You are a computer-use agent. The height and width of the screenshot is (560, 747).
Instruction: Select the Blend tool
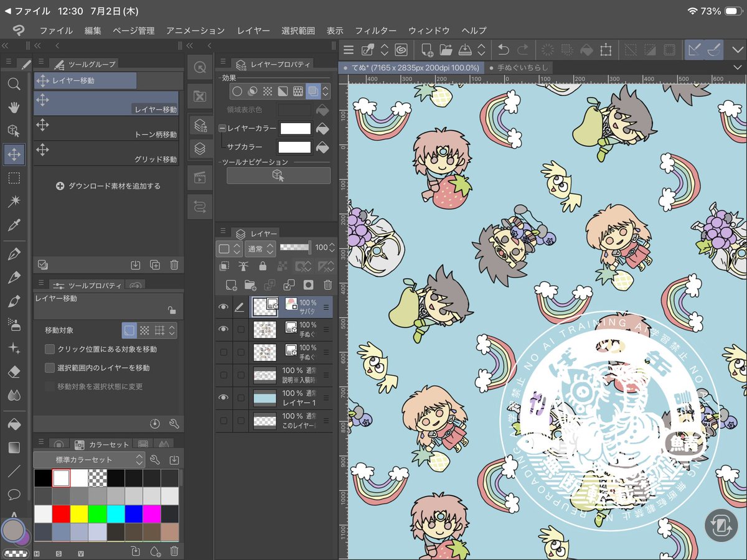[14, 395]
